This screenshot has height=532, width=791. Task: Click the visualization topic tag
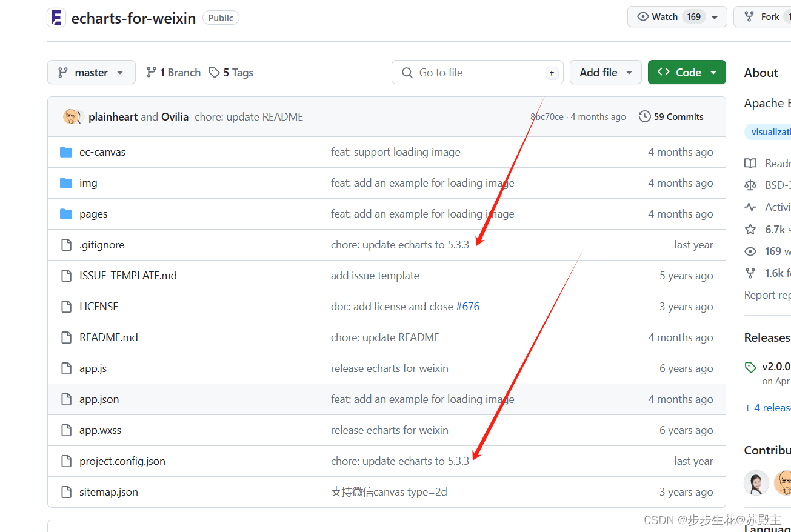pyautogui.click(x=769, y=132)
